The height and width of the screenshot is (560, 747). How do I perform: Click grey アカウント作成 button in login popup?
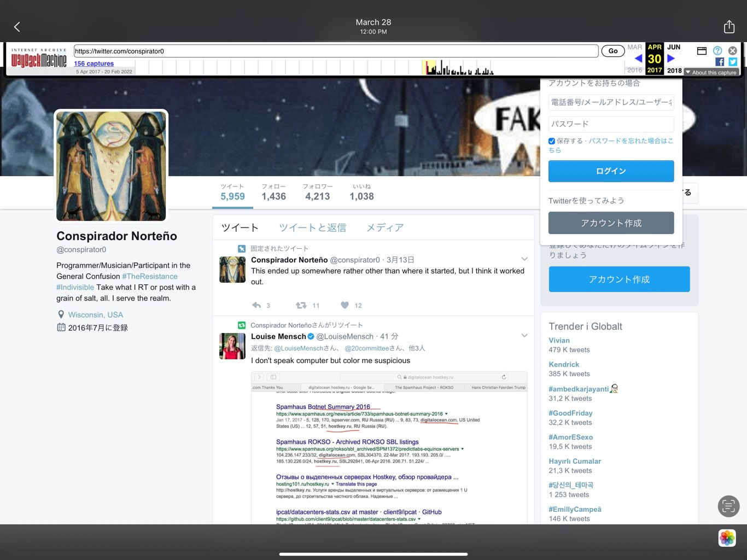click(x=611, y=223)
